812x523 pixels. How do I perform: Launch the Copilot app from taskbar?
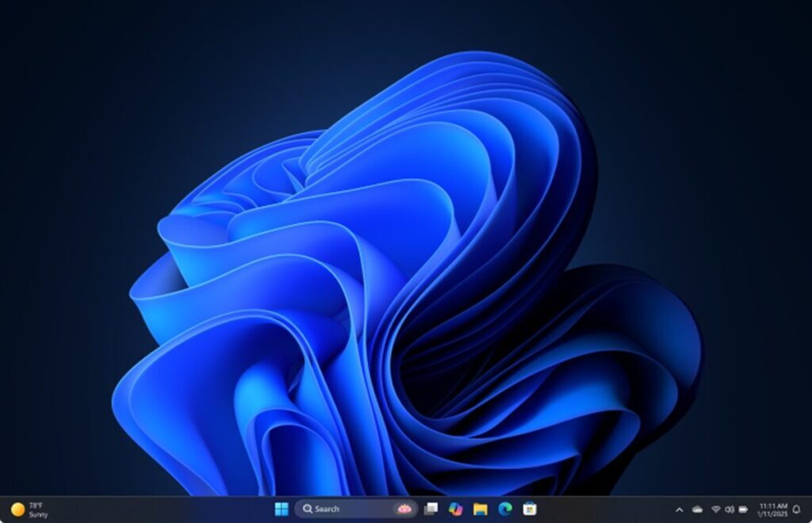click(456, 509)
